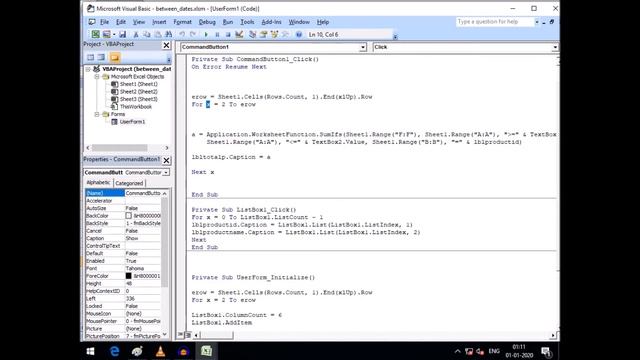Open Properties object selector dropdown
Viewport: 640px width, 360px height.
click(166, 173)
